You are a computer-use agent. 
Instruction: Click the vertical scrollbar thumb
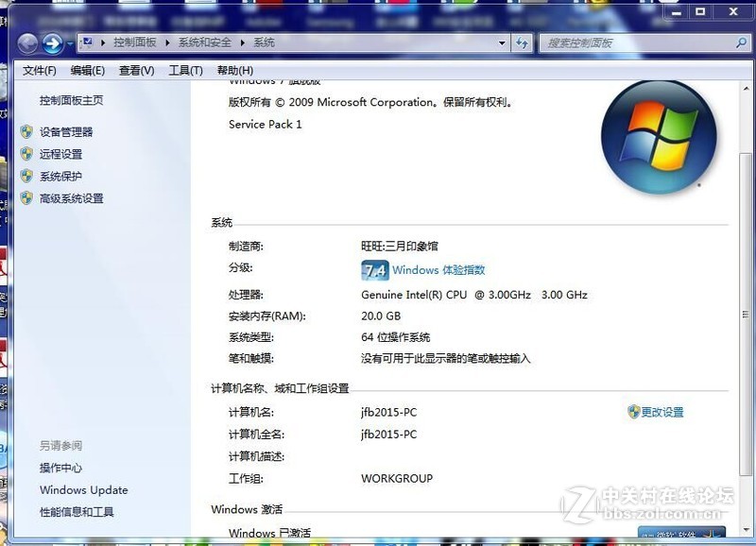click(x=746, y=314)
